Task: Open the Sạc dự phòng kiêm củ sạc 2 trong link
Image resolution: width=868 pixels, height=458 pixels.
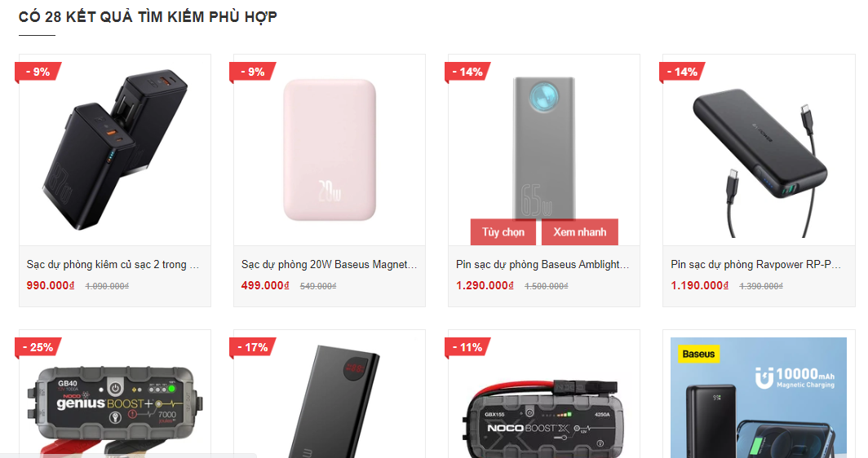Action: point(113,264)
